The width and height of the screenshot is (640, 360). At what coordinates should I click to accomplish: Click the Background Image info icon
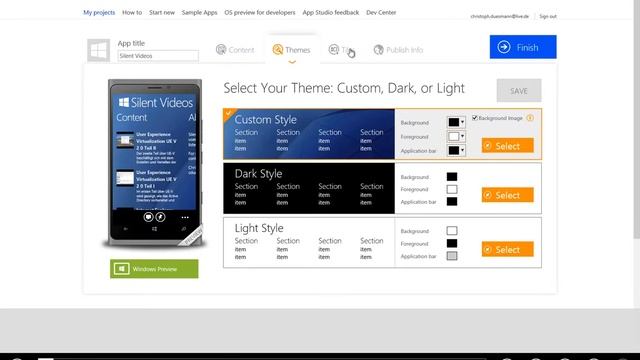[x=530, y=118]
